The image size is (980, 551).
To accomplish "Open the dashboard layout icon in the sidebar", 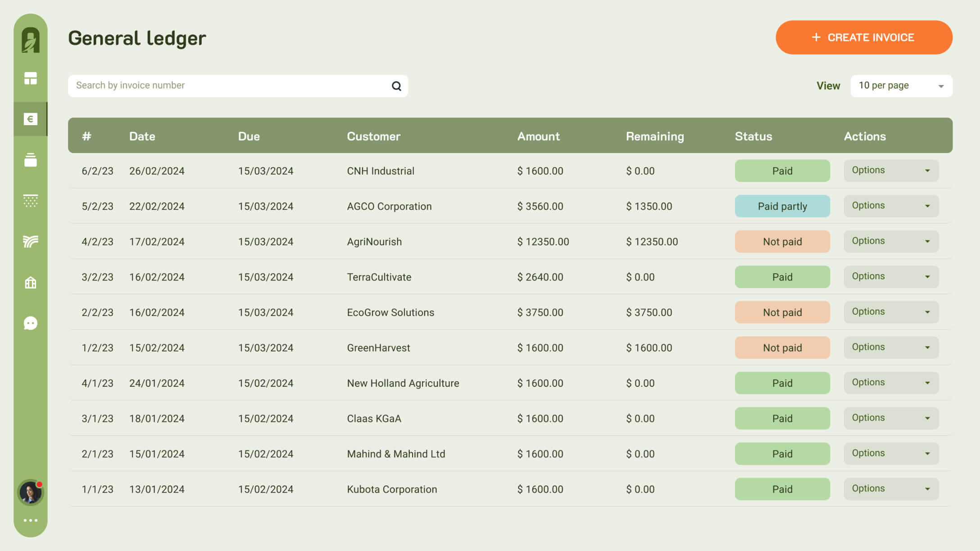I will 31,78.
